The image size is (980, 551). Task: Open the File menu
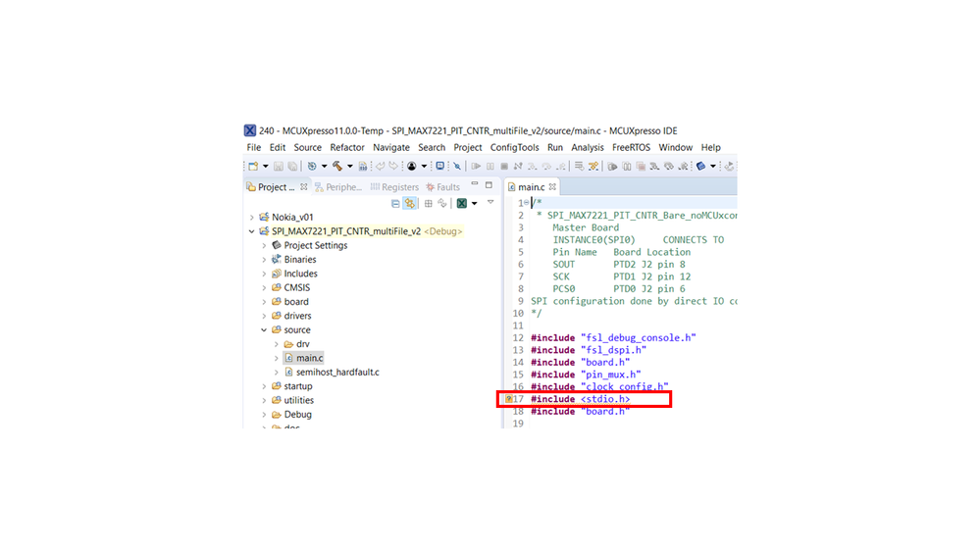[x=254, y=147]
